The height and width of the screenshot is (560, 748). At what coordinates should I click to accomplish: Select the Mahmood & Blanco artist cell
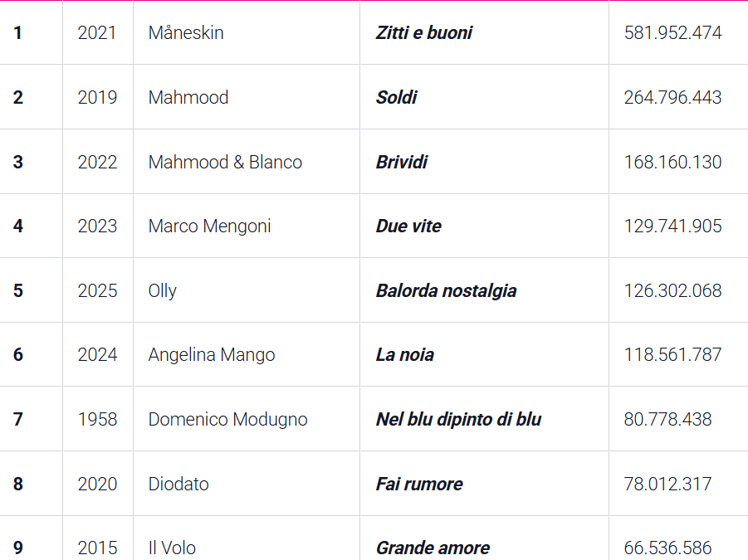click(x=225, y=162)
